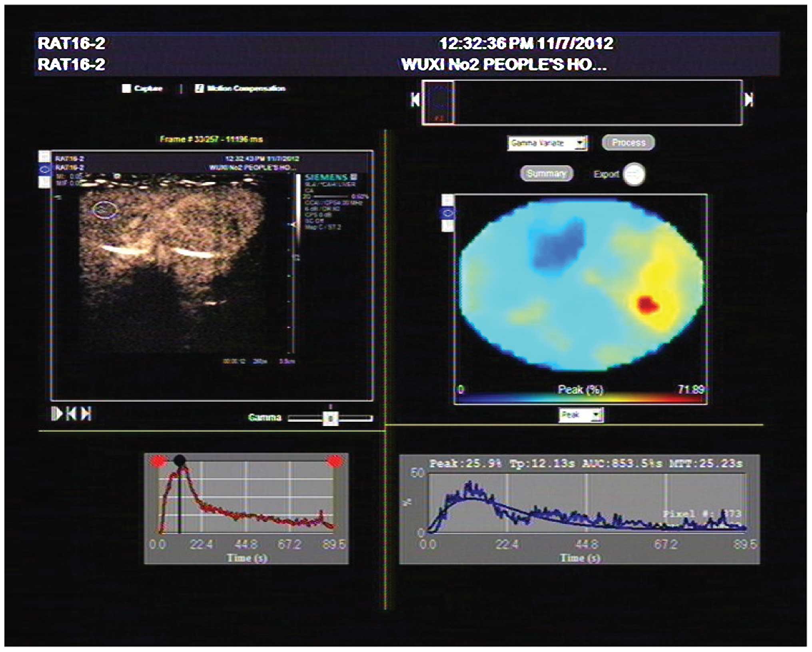Image resolution: width=812 pixels, height=652 pixels.
Task: Click bottom ROI tool icon left of ultrasound
Action: point(44,182)
